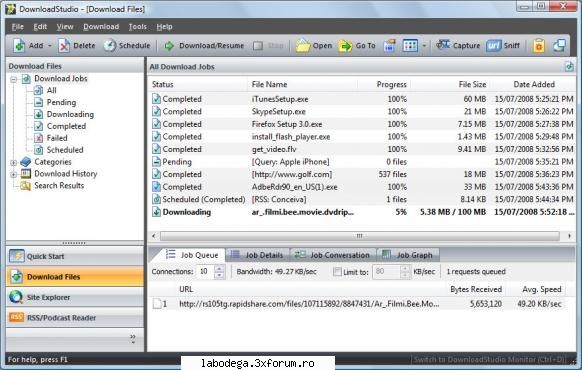This screenshot has height=370, width=582.
Task: Open the File menu
Action: (17, 27)
